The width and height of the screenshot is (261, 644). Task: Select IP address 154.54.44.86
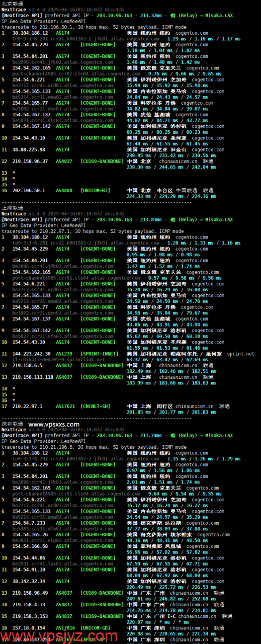(28, 558)
